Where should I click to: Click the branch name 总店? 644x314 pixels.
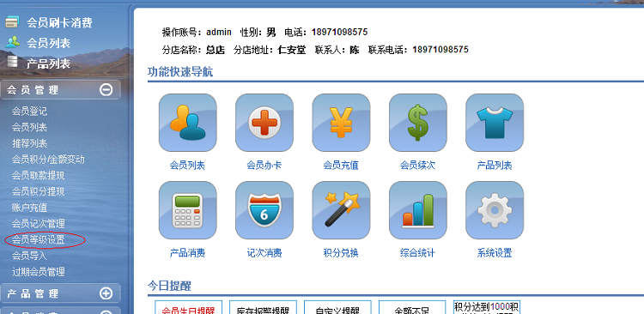click(216, 50)
